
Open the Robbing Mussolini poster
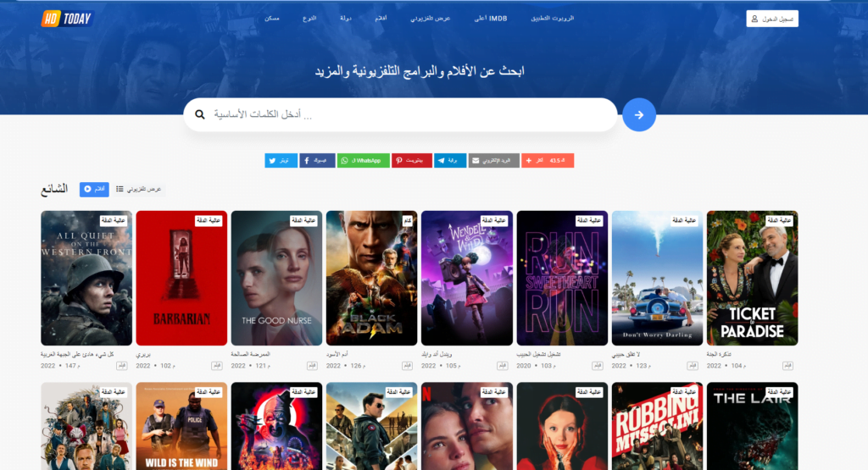coord(657,426)
